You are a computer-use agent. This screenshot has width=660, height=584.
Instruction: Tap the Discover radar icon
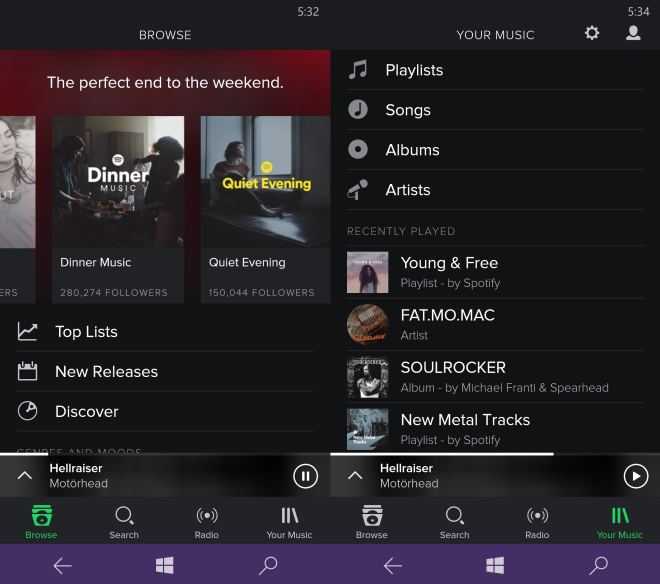point(27,411)
